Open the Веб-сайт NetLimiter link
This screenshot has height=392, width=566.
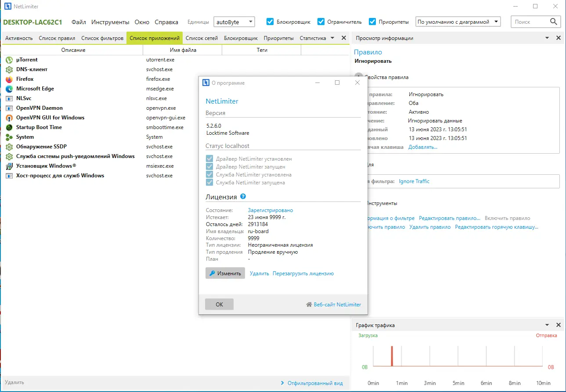click(334, 304)
